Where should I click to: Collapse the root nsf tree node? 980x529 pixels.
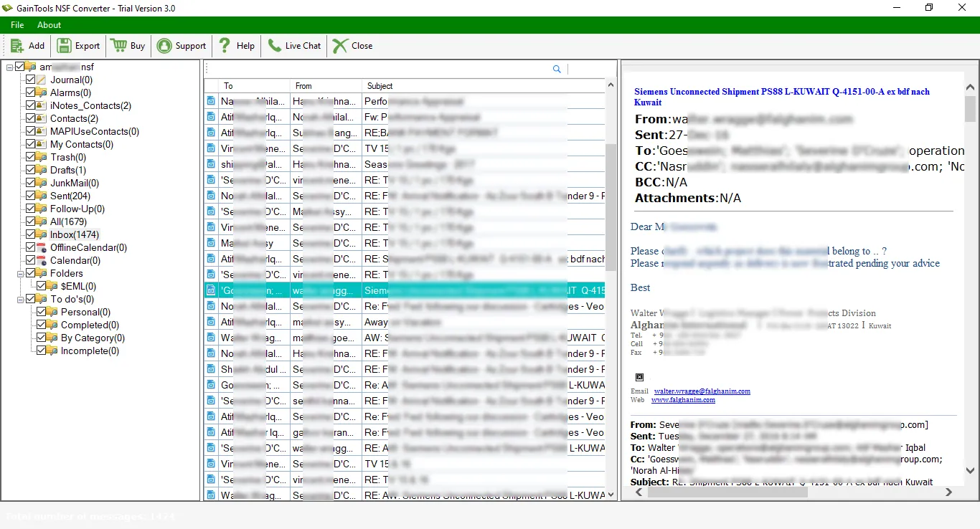(9, 67)
